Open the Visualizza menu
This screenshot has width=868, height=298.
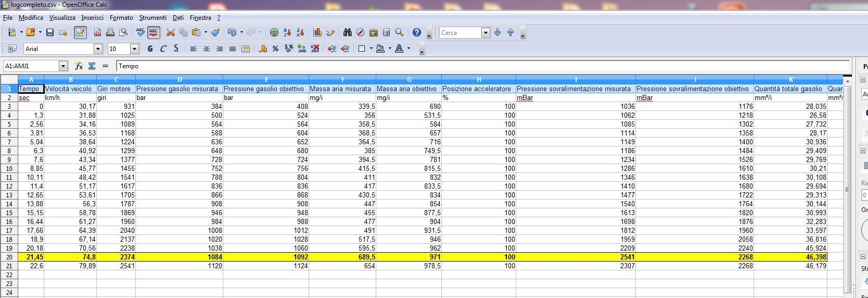[x=62, y=18]
